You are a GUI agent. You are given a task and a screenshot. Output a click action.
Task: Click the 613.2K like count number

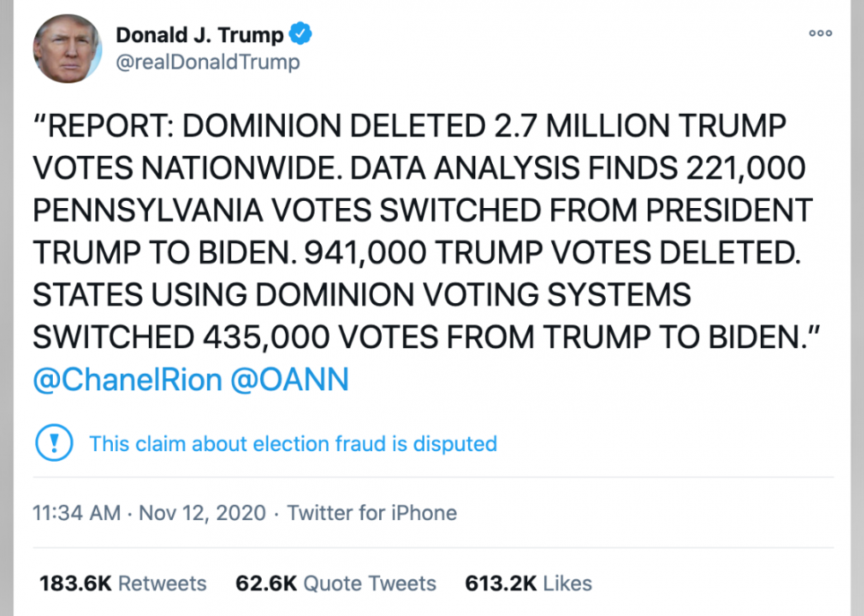click(x=499, y=583)
